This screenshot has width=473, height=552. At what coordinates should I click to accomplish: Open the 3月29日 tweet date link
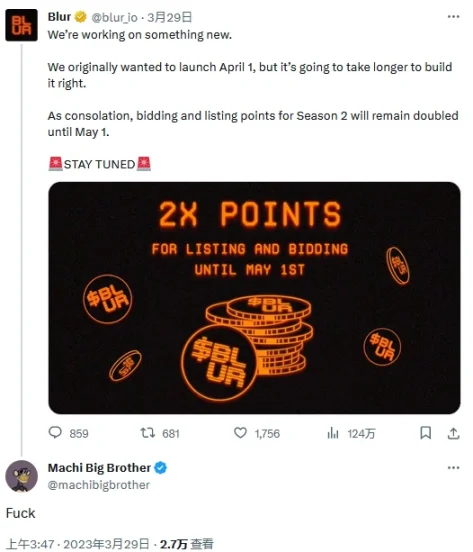tap(170, 17)
